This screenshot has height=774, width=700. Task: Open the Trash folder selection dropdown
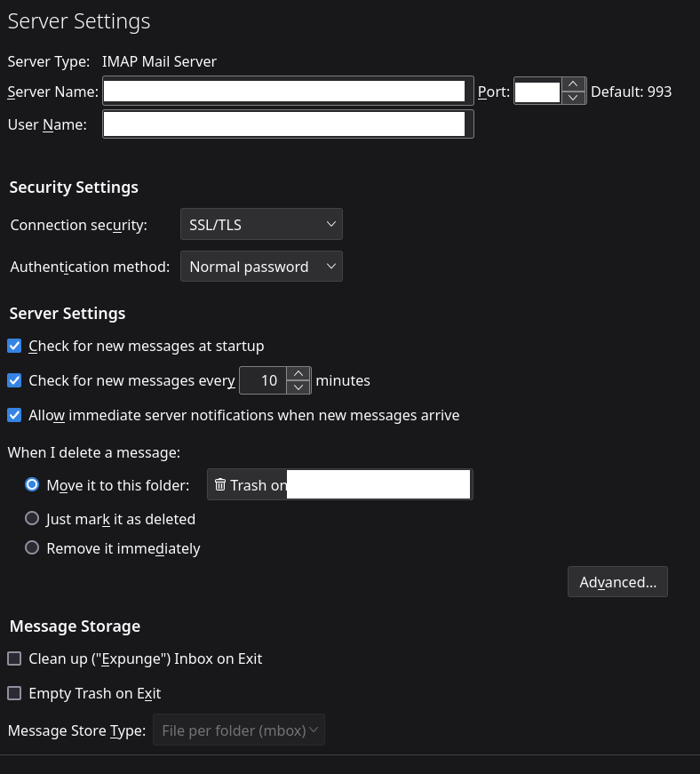[x=339, y=485]
